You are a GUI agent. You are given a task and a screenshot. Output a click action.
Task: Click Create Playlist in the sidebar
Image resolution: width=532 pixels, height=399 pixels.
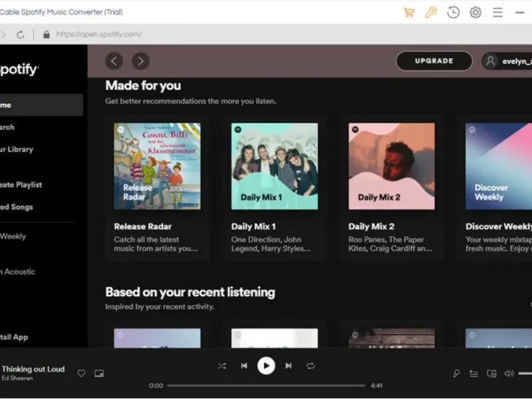21,185
